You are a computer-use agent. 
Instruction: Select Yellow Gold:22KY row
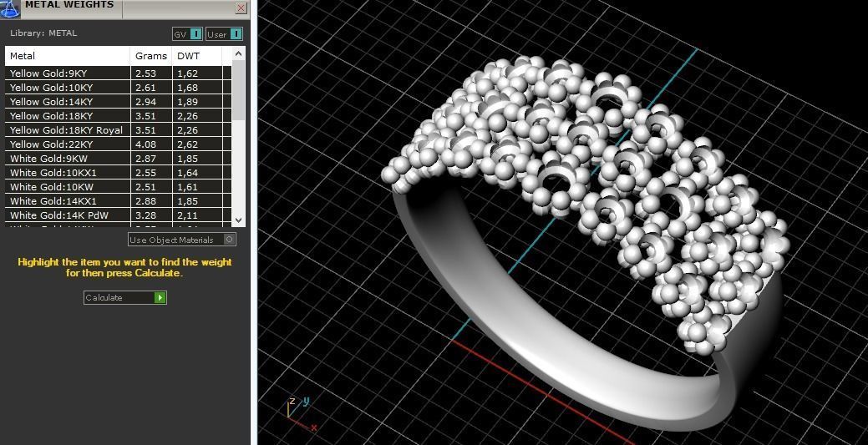(118, 144)
